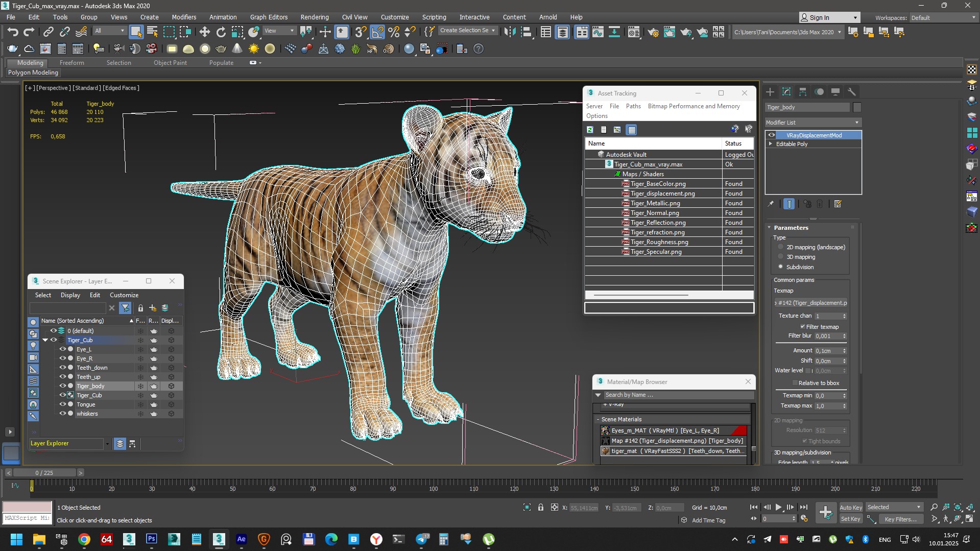Activate the Select and Rotate tool
980x551 pixels.
221,32
